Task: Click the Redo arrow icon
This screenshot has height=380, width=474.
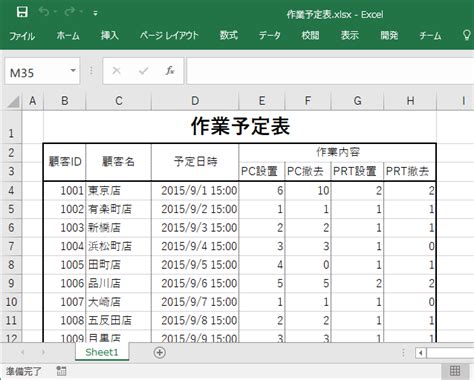Action: point(70,12)
